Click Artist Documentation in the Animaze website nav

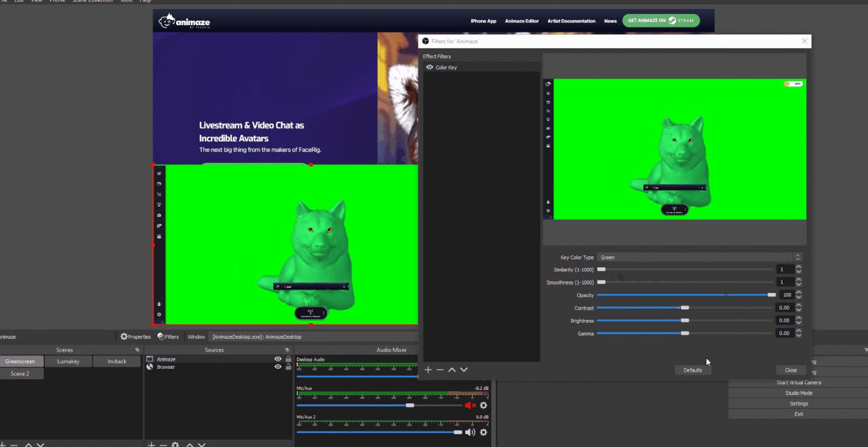tap(571, 21)
